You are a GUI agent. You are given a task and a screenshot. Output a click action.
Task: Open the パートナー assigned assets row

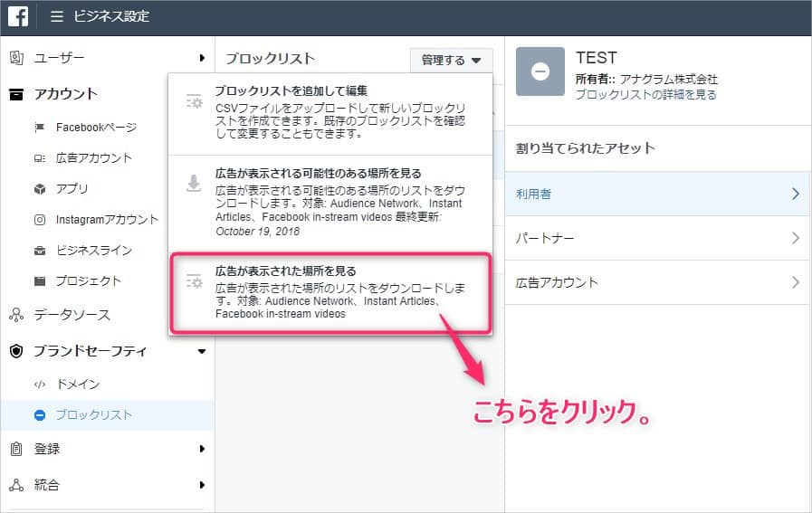657,238
